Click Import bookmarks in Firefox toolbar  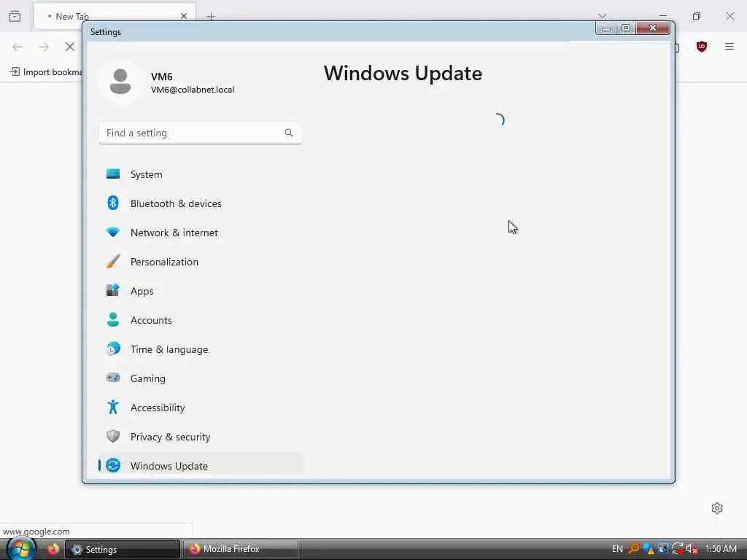click(46, 72)
